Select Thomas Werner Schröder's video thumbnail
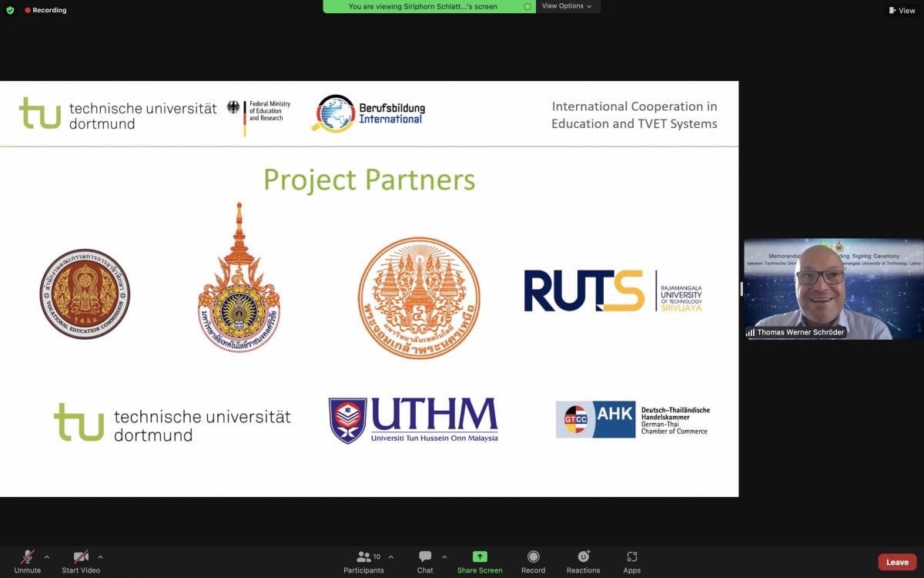This screenshot has height=578, width=924. (x=833, y=289)
